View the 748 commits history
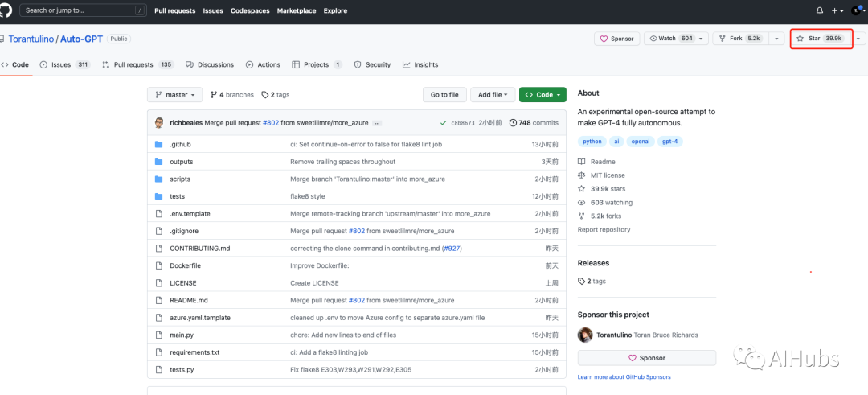Image resolution: width=868 pixels, height=395 pixels. point(534,123)
